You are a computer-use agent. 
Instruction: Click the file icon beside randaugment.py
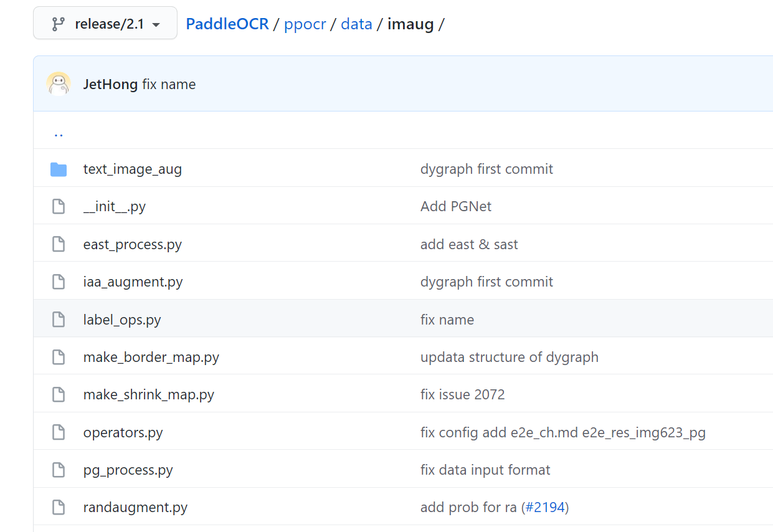click(58, 507)
